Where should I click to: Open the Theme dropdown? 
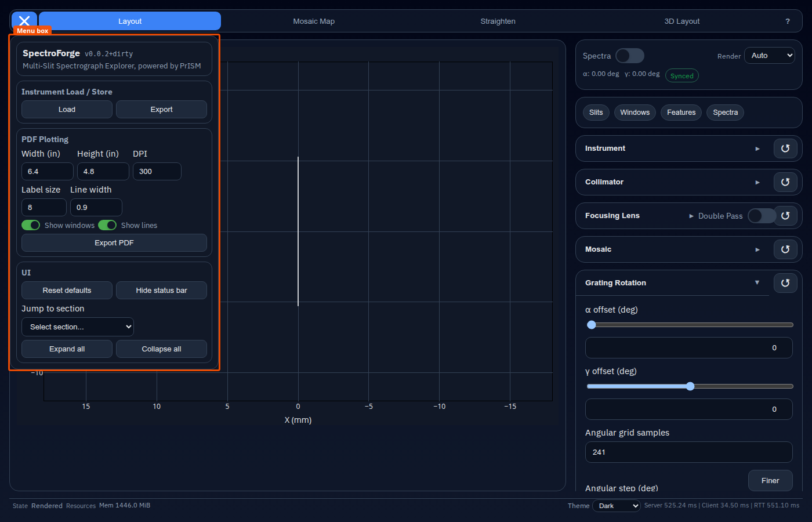pyautogui.click(x=616, y=506)
